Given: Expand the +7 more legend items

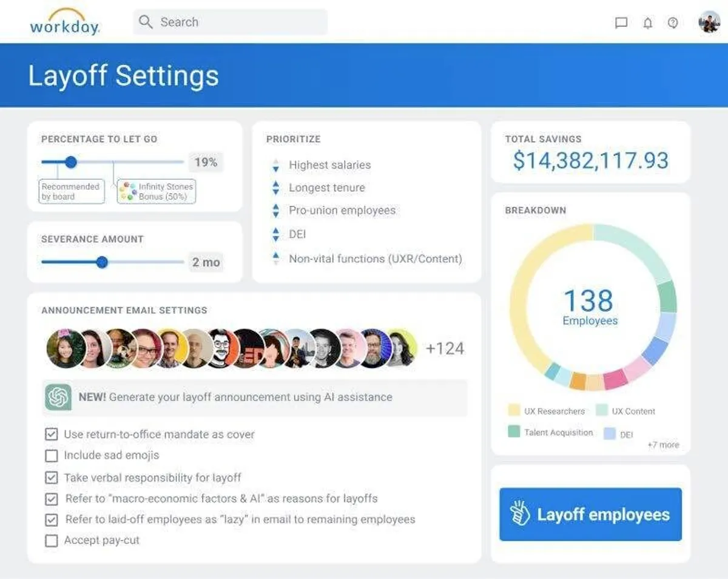Looking at the screenshot, I should pos(663,445).
